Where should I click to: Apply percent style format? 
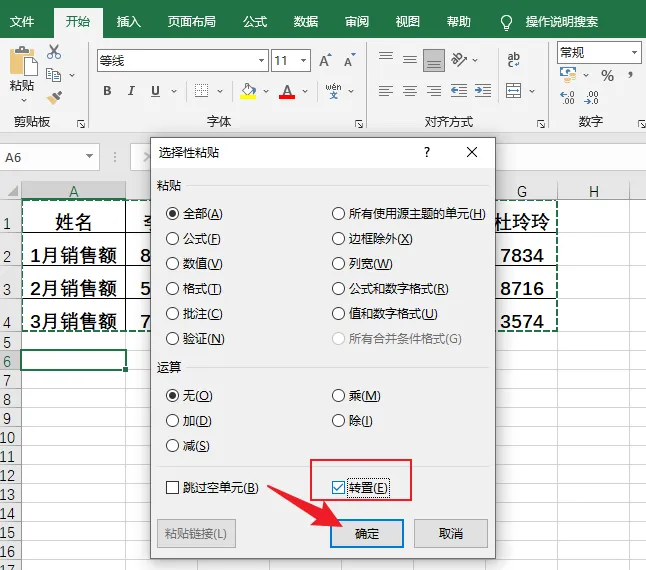coord(607,75)
